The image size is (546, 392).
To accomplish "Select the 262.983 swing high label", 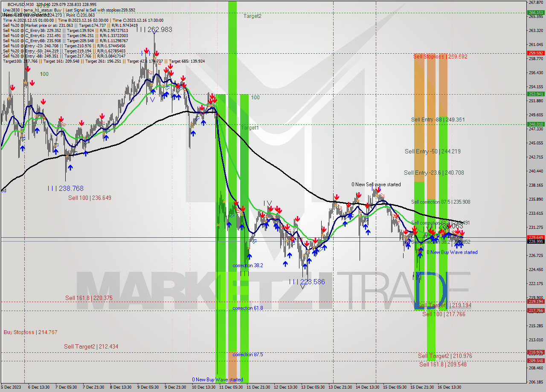I will pyautogui.click(x=154, y=29).
